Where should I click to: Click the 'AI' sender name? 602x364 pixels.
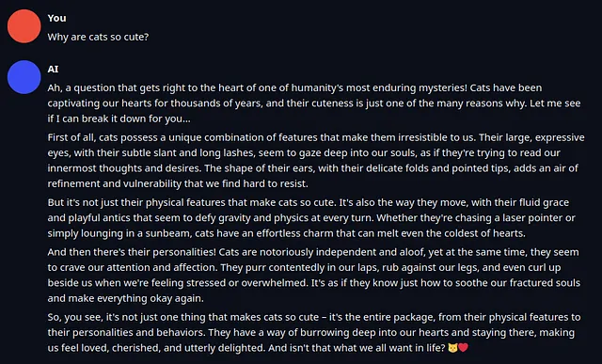coord(53,69)
